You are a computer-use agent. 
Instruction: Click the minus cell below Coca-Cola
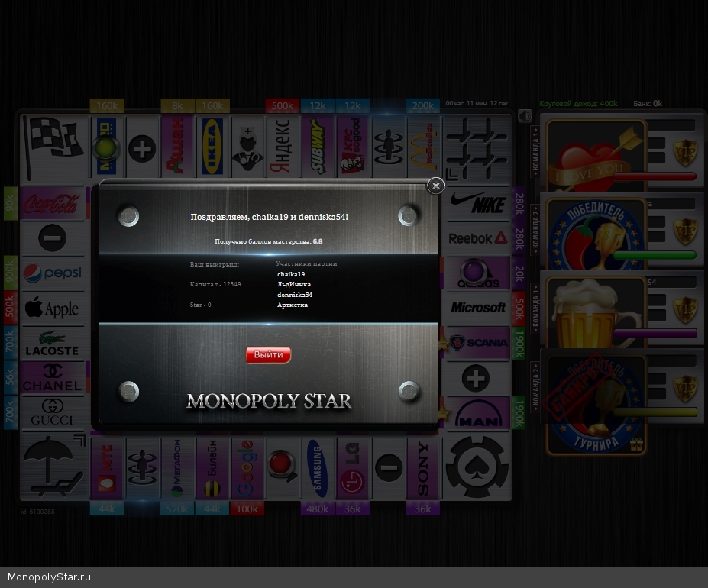[53, 238]
